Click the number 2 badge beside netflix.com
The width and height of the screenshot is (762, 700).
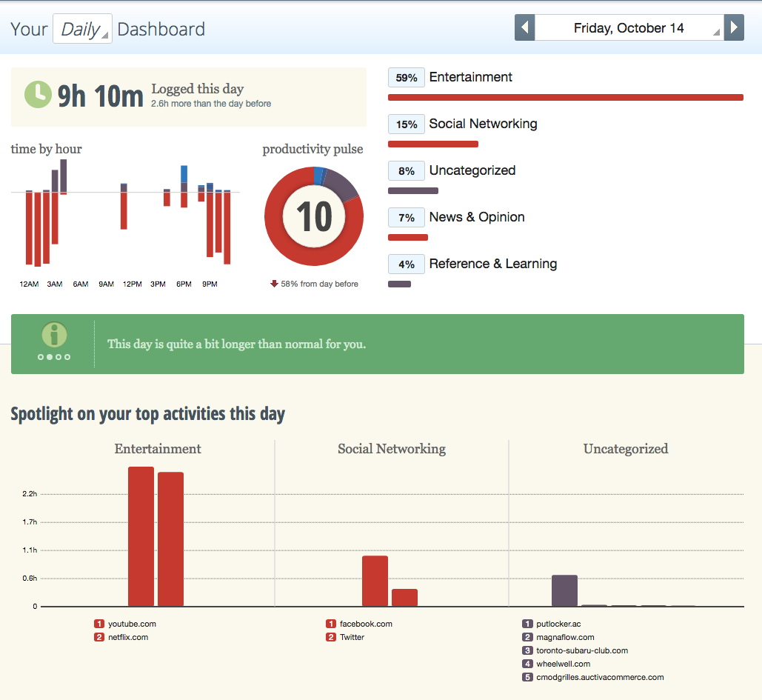click(99, 637)
